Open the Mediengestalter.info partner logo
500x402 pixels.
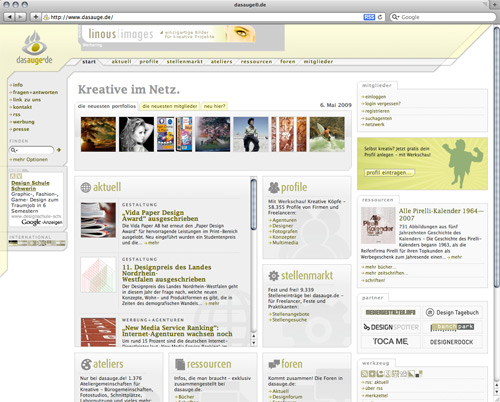(x=390, y=312)
